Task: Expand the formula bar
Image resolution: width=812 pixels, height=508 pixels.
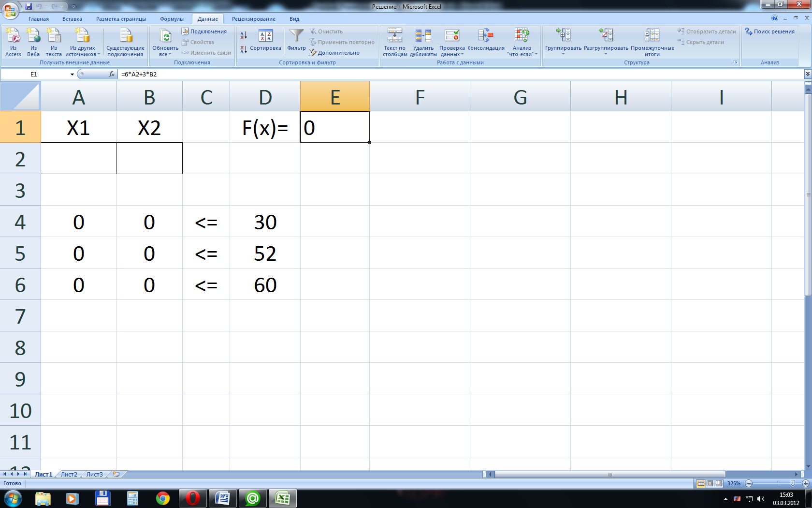Action: click(808, 74)
